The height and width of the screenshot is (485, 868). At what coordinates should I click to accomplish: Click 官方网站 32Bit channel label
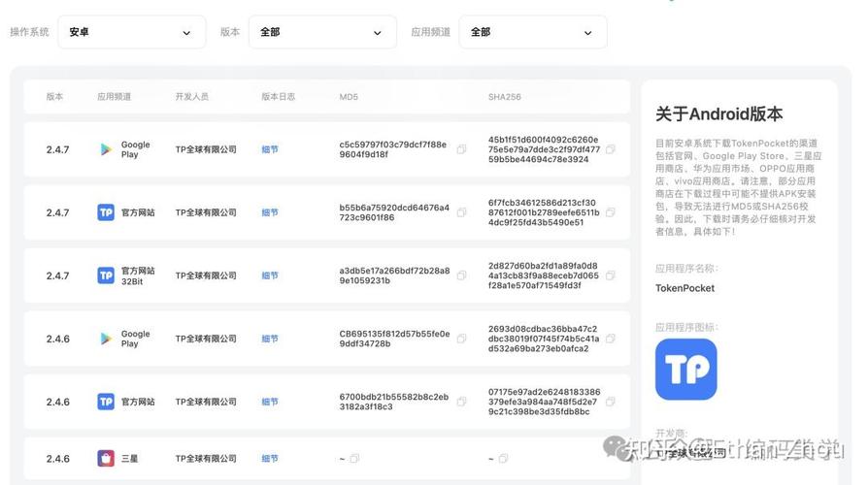tap(138, 275)
